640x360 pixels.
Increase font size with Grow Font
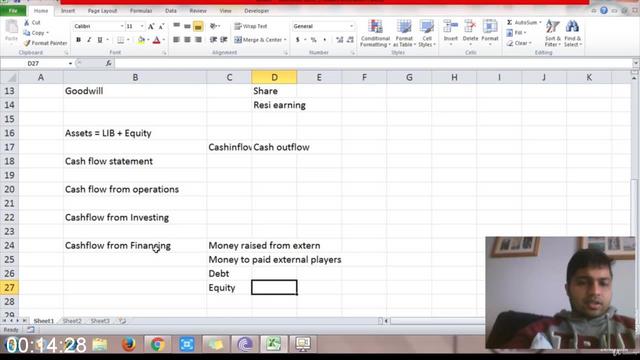[151, 26]
